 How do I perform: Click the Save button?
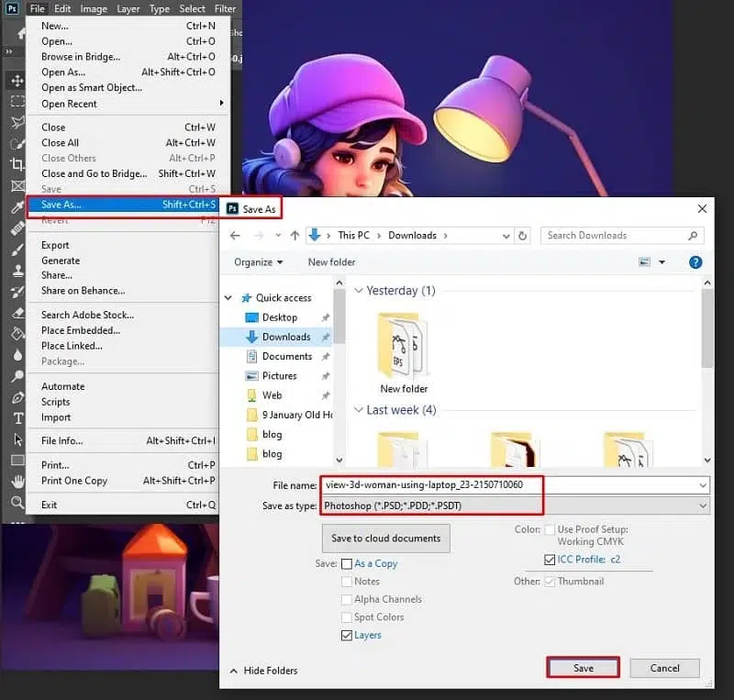[x=583, y=668]
